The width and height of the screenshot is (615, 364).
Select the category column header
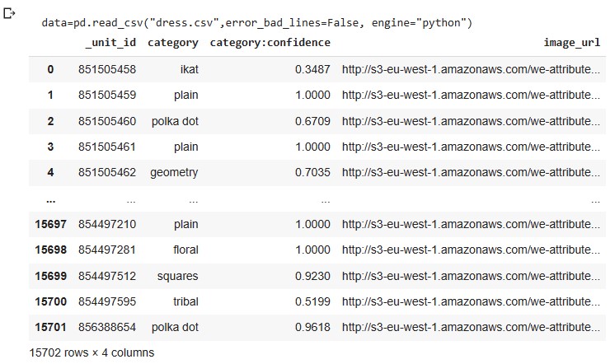coord(173,43)
